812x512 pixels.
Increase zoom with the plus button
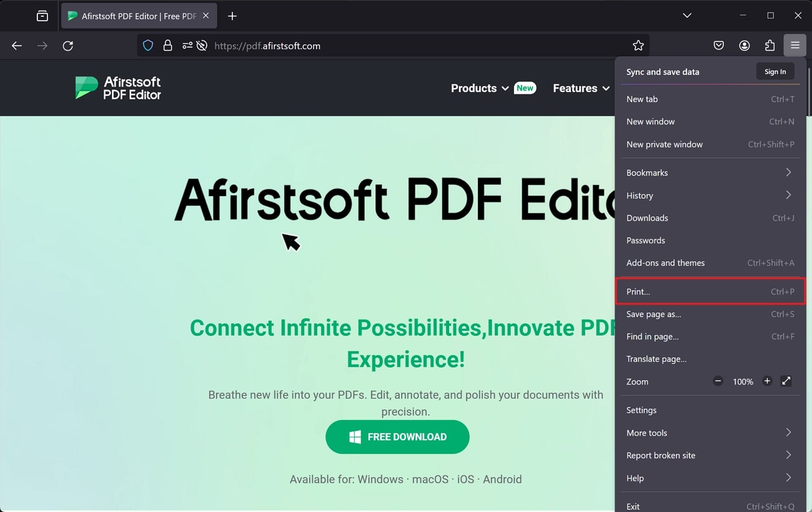click(x=767, y=381)
